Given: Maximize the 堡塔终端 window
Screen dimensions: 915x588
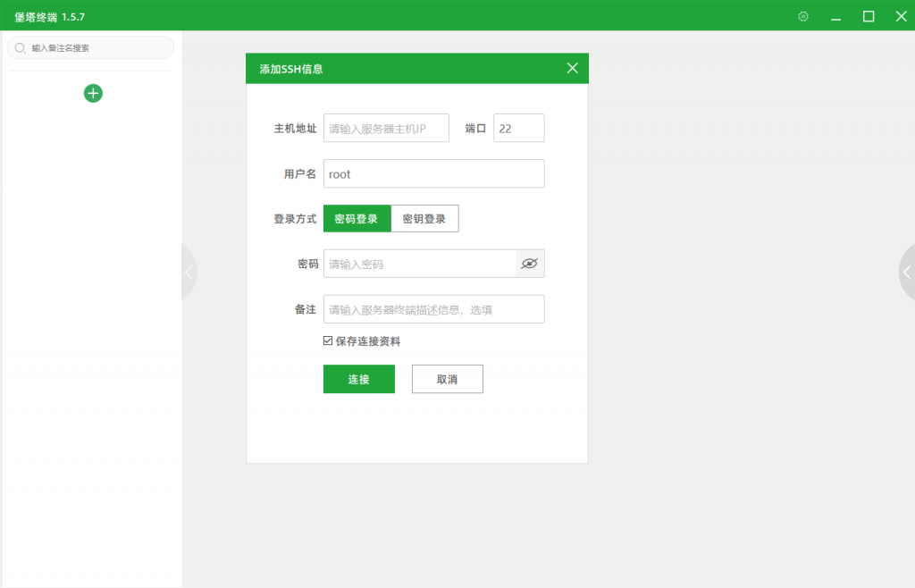Looking at the screenshot, I should tap(869, 16).
